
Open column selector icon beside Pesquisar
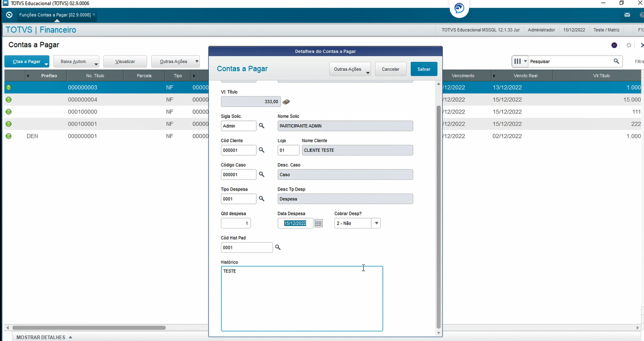coord(517,61)
